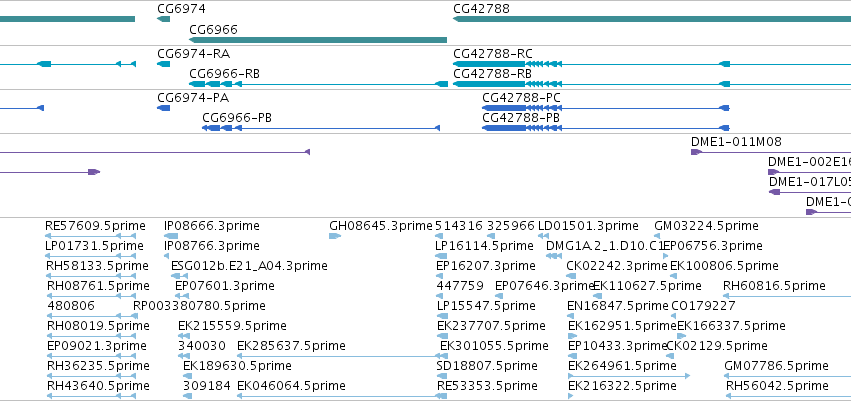Click the CG6966-PB protein feature

(237, 118)
